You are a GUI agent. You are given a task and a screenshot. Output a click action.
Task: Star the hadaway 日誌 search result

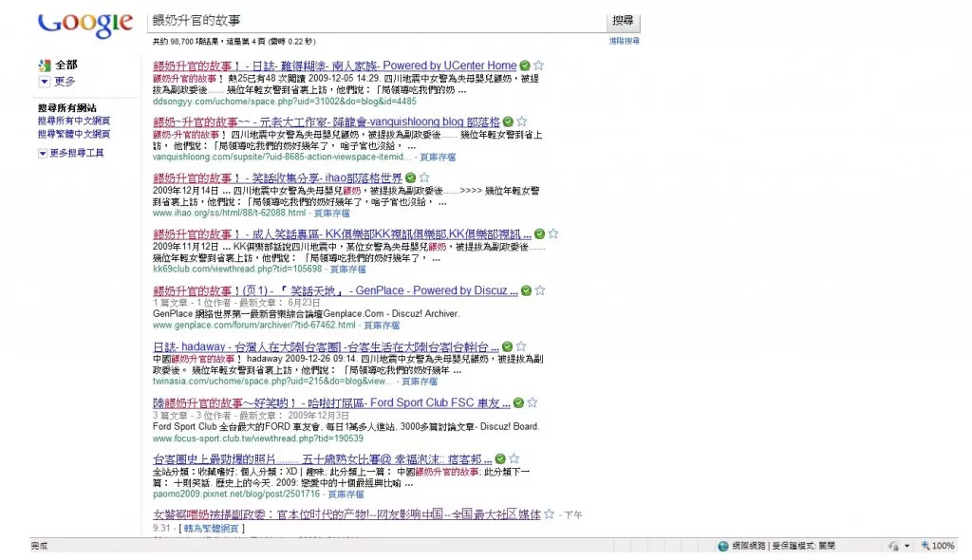click(521, 346)
